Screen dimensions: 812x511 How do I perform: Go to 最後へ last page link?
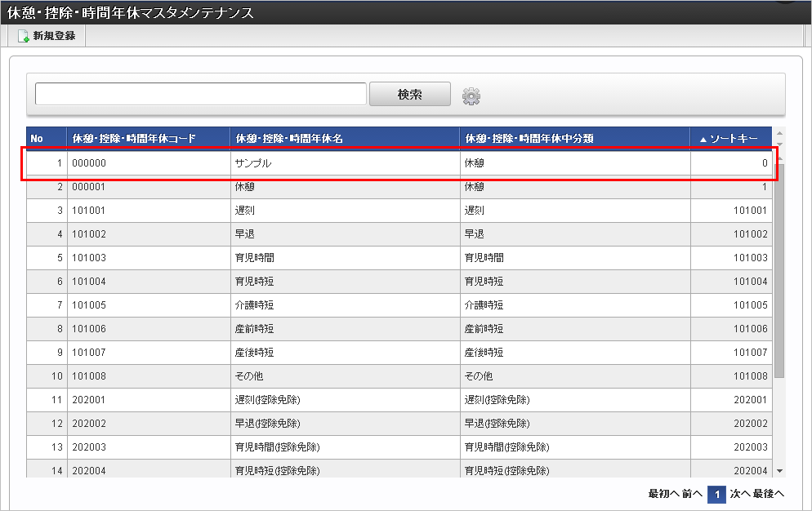coord(769,493)
